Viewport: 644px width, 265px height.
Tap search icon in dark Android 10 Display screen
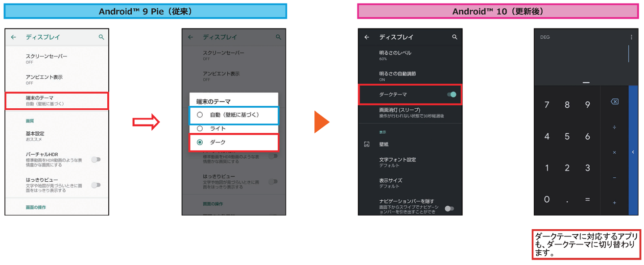pyautogui.click(x=454, y=37)
